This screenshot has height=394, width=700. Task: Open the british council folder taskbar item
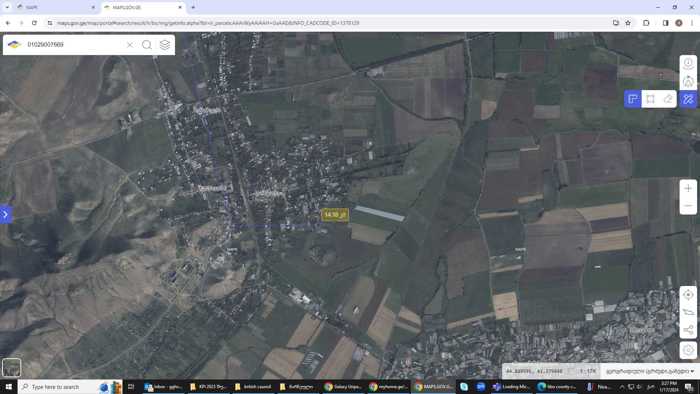[x=253, y=387]
